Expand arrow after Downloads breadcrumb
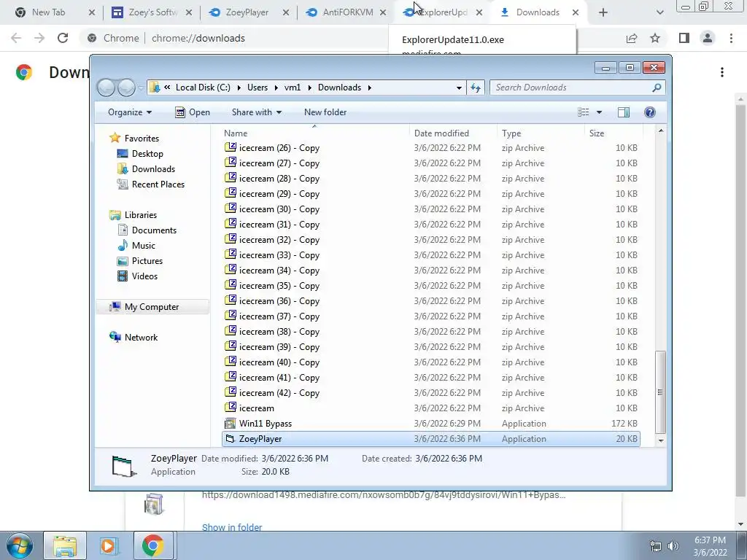Screen dimensions: 747x560 pos(369,87)
